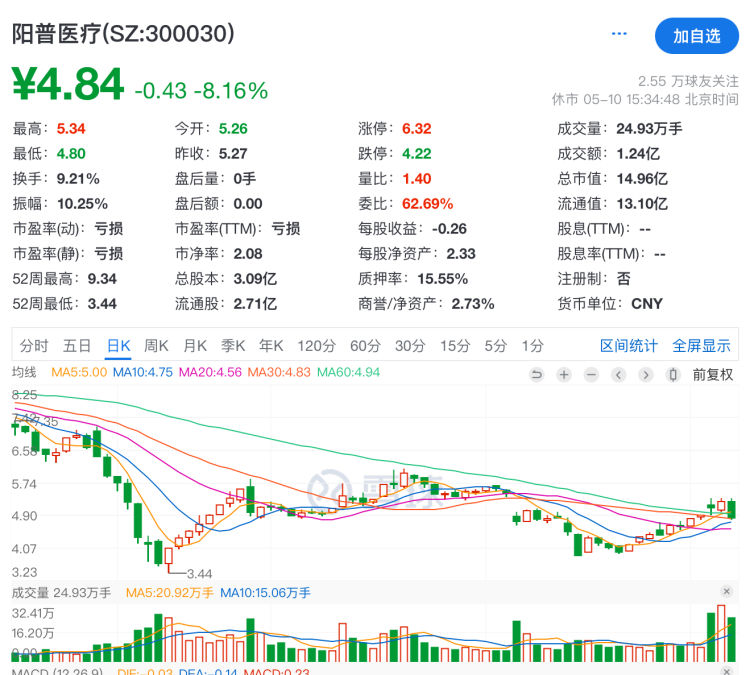Viewport: 750px width, 675px height.
Task: Click the 量比 value 1.40
Action: tap(417, 178)
